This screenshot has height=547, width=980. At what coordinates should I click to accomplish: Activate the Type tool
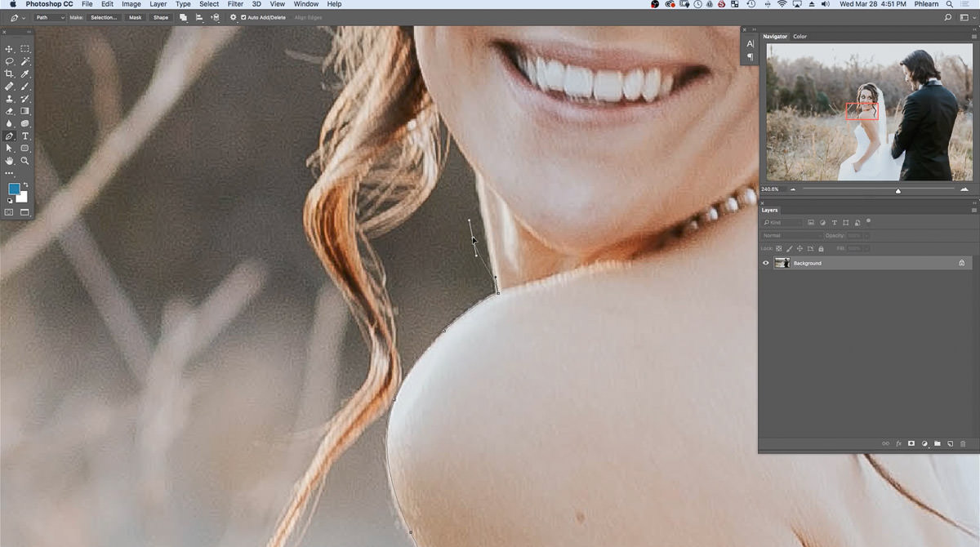[24, 136]
